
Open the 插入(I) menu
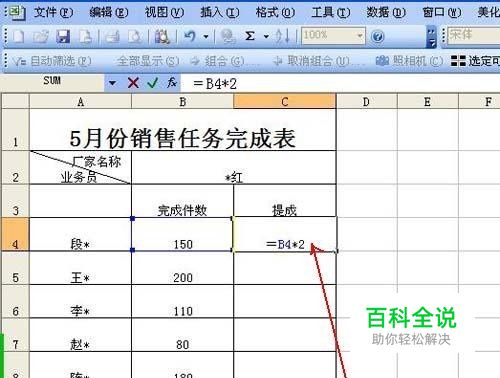pyautogui.click(x=220, y=12)
